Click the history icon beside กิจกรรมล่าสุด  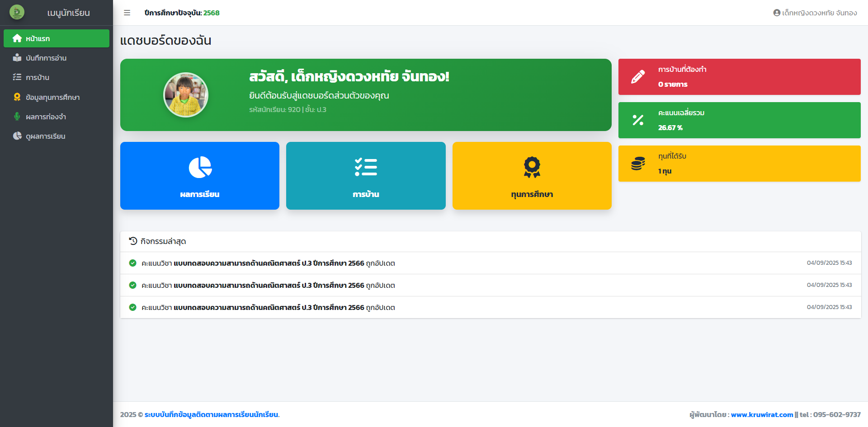[x=132, y=241]
